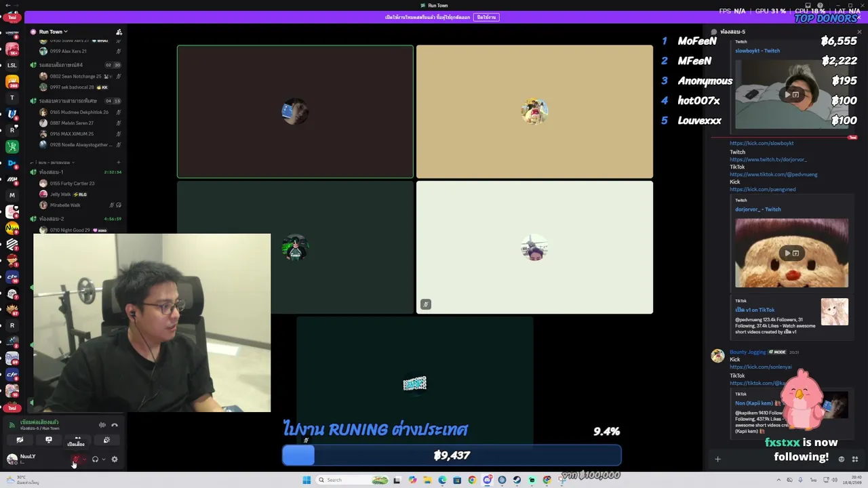Start an activity from the voice panel
This screenshot has height=488, width=868.
click(x=77, y=440)
